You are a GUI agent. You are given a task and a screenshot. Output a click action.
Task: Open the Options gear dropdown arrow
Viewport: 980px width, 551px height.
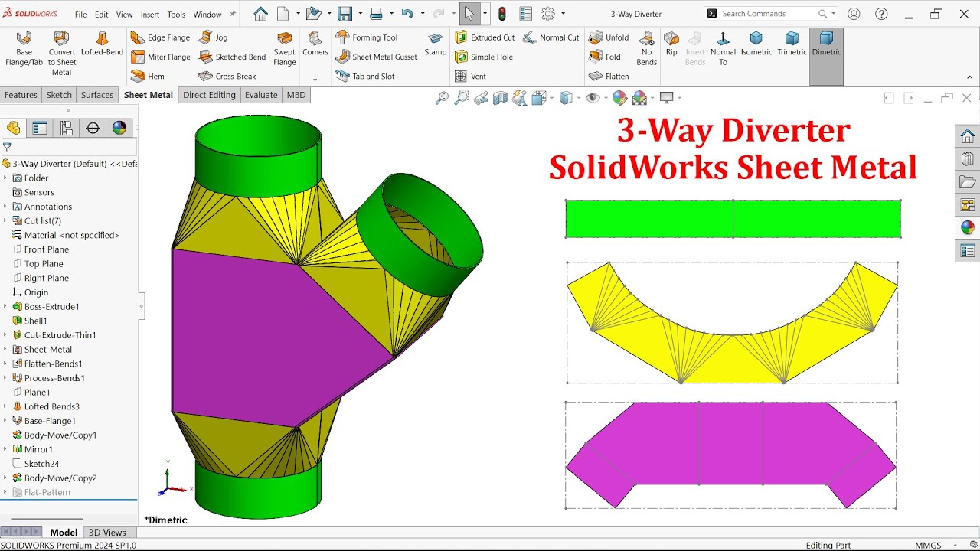pyautogui.click(x=563, y=14)
